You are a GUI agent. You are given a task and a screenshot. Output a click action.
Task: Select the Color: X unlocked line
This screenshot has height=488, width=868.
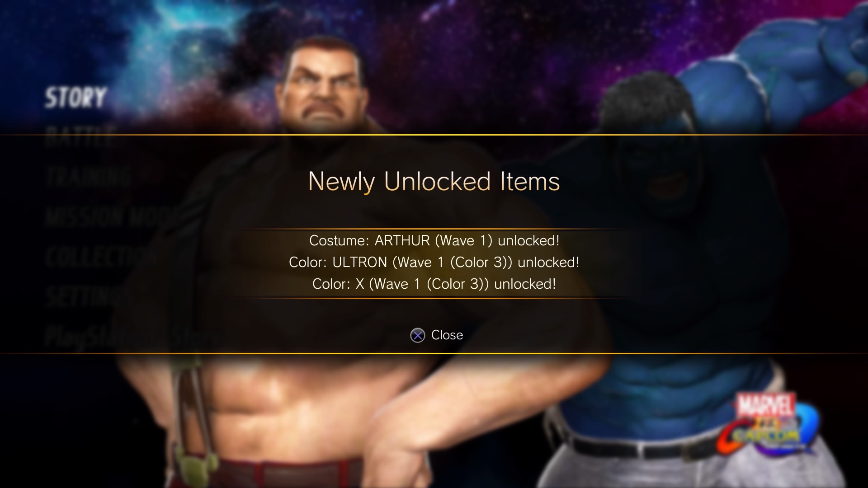[434, 284]
